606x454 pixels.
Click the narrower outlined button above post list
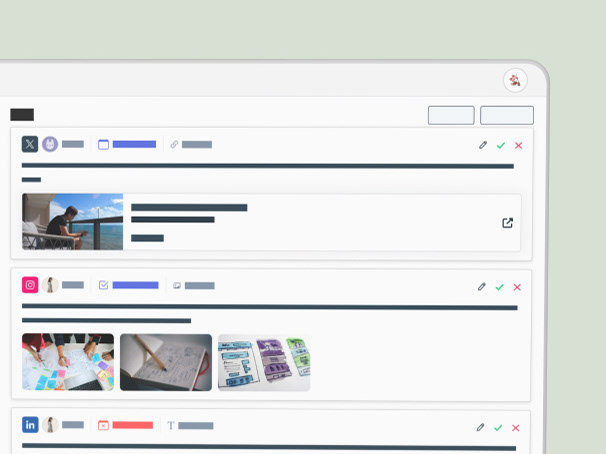pos(451,115)
